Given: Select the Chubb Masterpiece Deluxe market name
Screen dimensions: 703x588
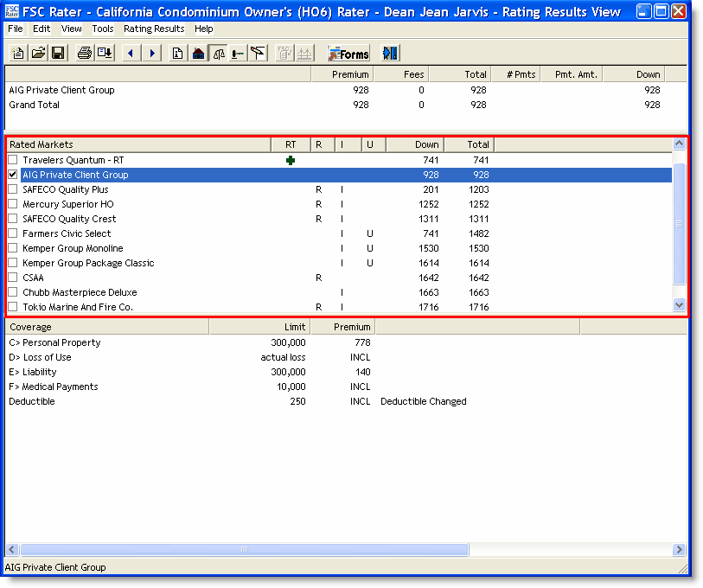Looking at the screenshot, I should click(x=80, y=292).
